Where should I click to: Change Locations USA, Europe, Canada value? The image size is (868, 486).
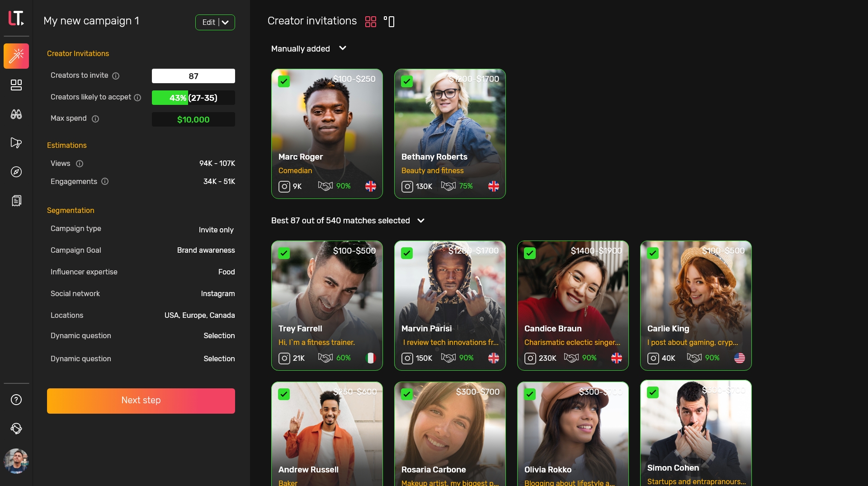[199, 315]
